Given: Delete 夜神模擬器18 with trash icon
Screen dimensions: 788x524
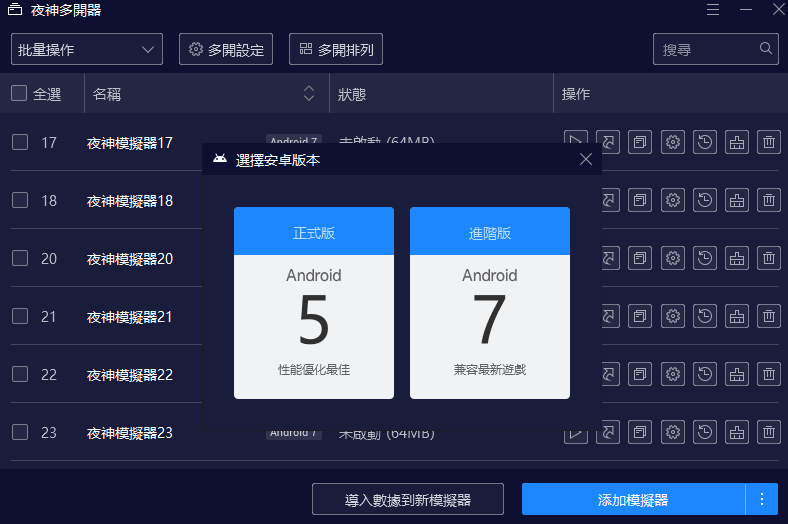Looking at the screenshot, I should (x=769, y=200).
